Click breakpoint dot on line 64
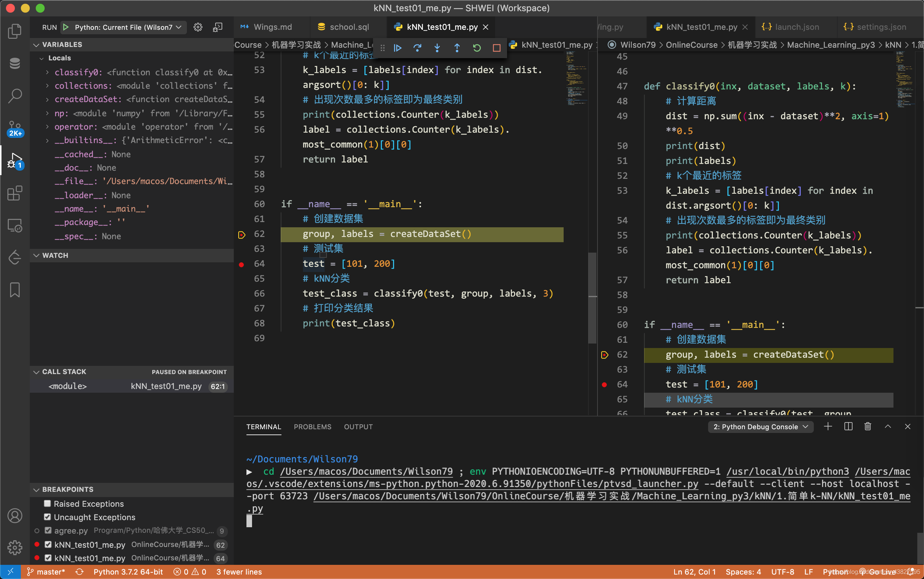The height and width of the screenshot is (579, 924). tap(242, 264)
